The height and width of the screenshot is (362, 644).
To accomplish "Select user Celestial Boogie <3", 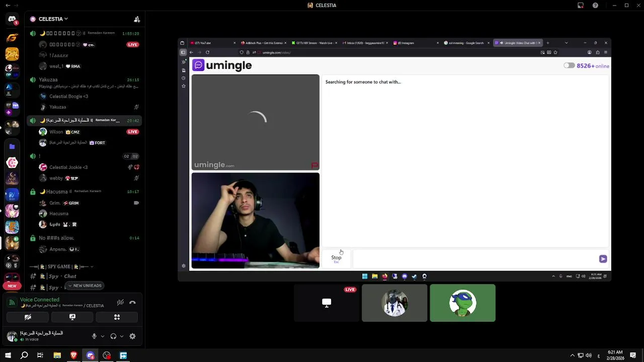I will [x=68, y=97].
